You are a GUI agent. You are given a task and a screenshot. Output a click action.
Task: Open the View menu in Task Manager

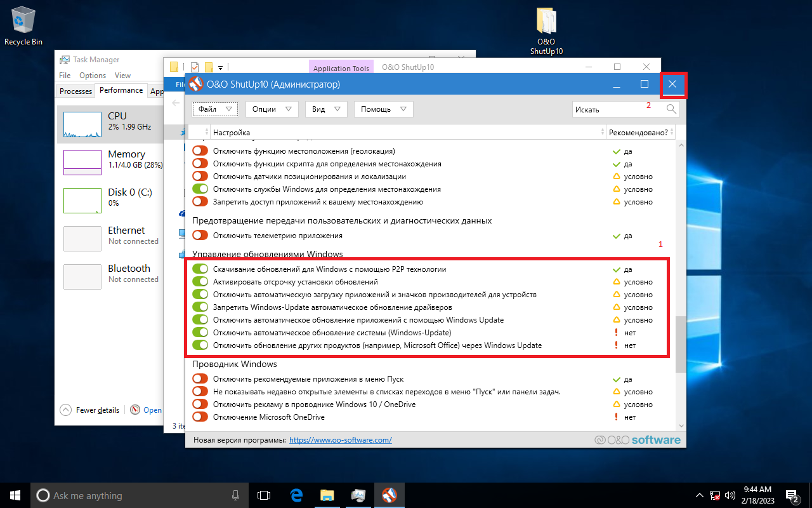[x=122, y=76]
